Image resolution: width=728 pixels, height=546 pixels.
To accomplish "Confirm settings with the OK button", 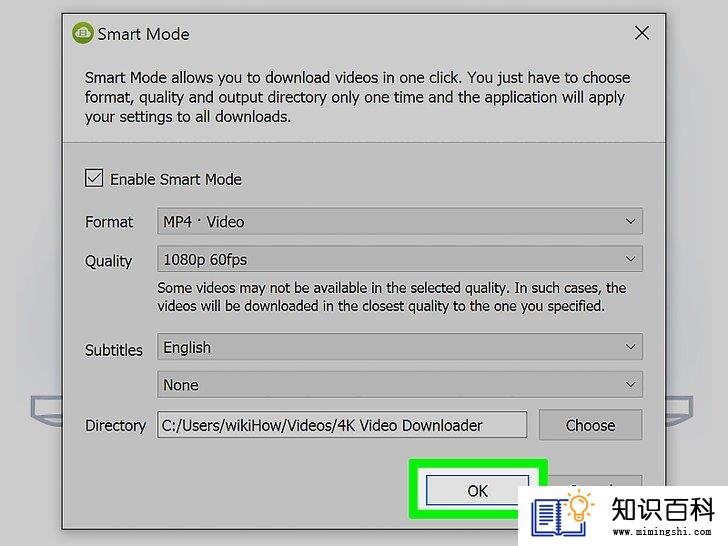I will pos(477,490).
